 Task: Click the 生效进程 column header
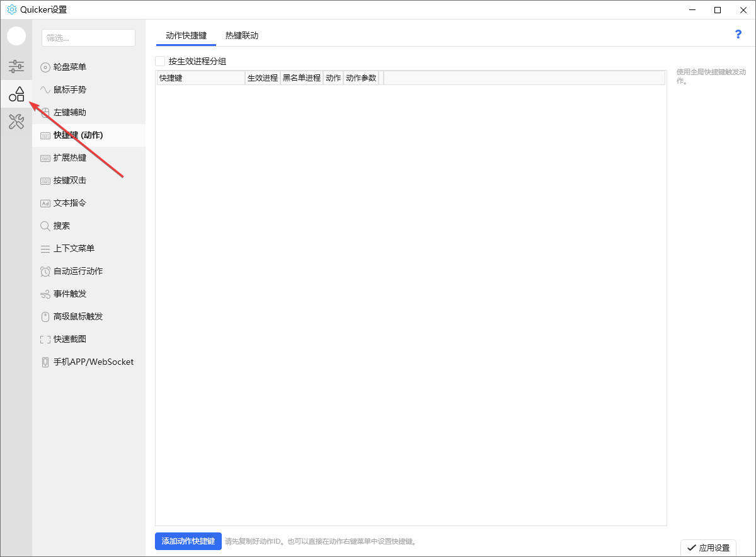pyautogui.click(x=262, y=78)
